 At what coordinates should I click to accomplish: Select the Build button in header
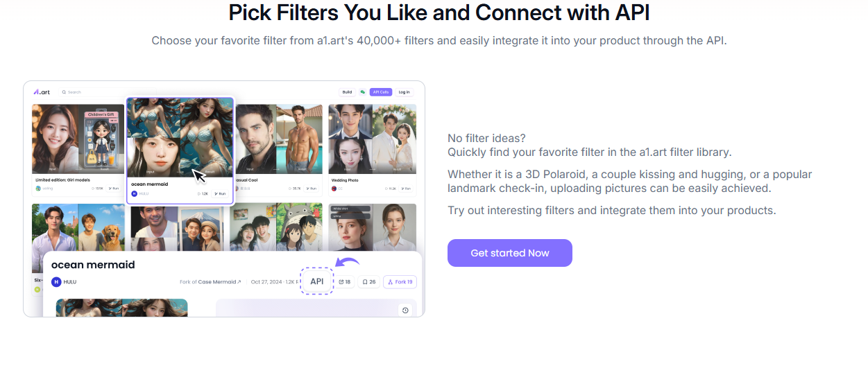pyautogui.click(x=347, y=91)
